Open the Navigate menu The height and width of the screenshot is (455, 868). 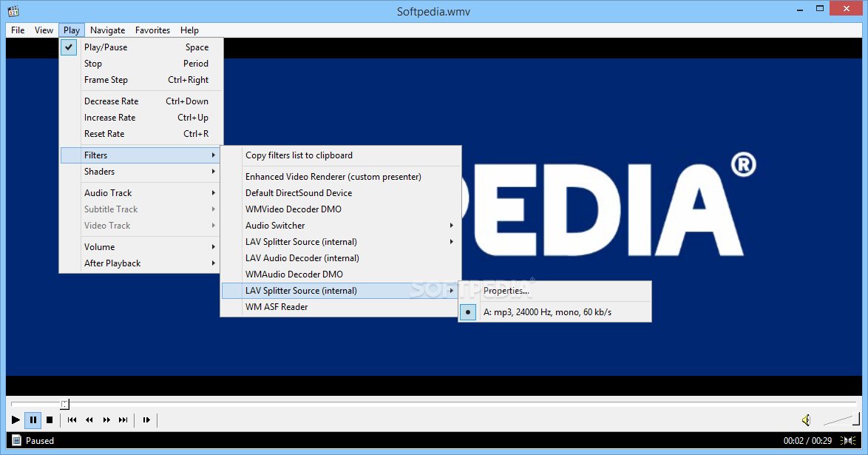click(107, 30)
